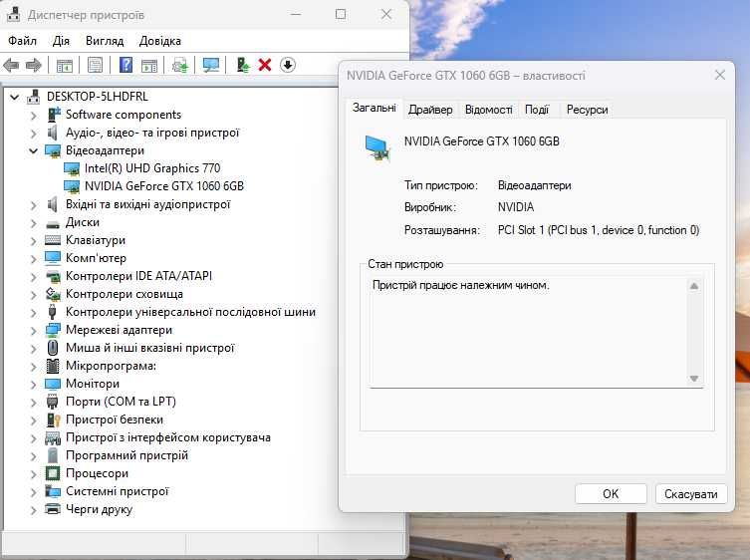Click the Enable device toolbar icon
The width and height of the screenshot is (750, 560).
[243, 65]
